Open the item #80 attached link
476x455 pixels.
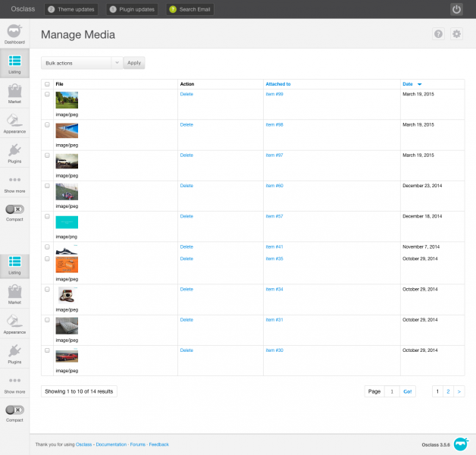pos(274,186)
